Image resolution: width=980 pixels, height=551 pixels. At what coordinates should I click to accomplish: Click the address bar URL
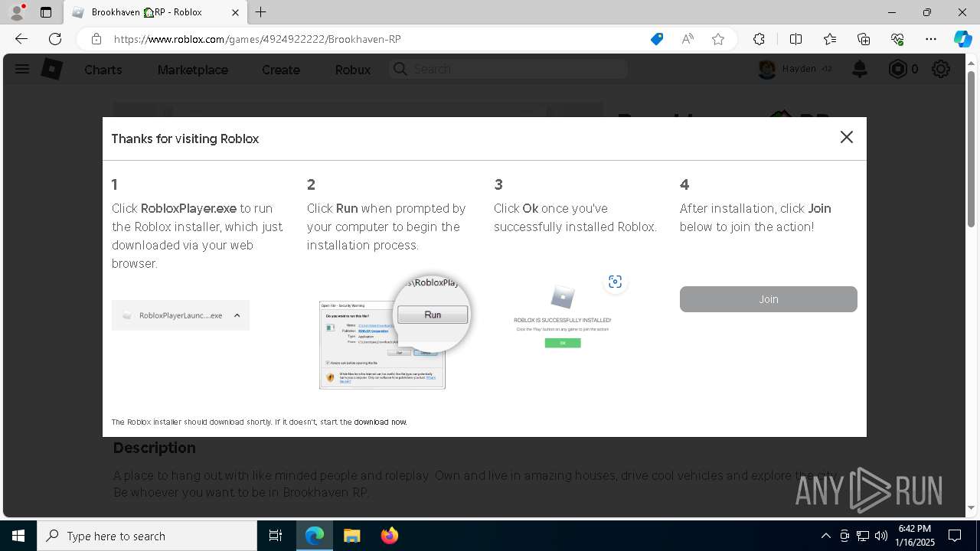pyautogui.click(x=257, y=39)
